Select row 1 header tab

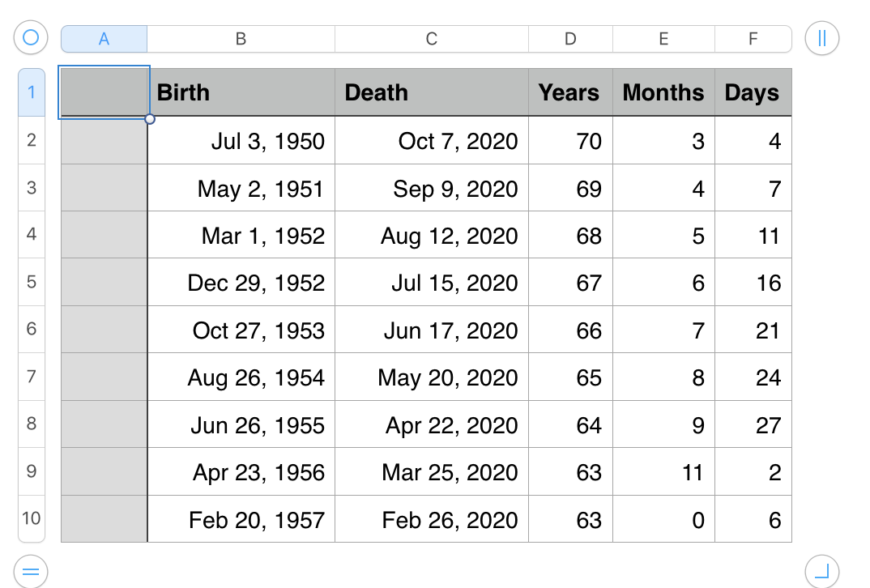[32, 92]
